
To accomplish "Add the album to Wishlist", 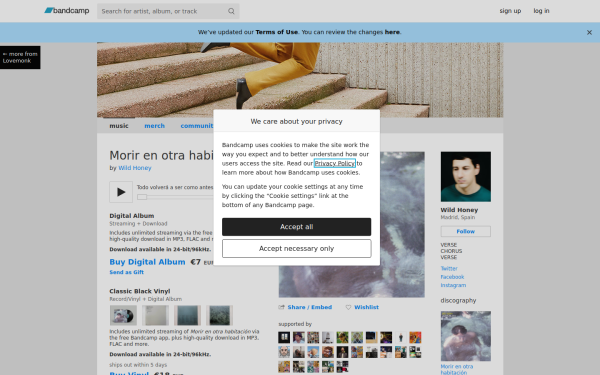I will (366, 307).
